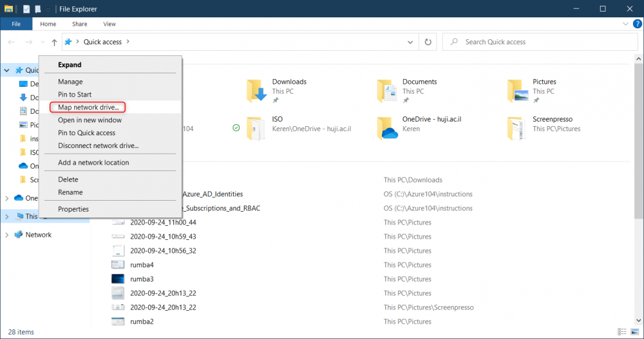Screen dimensions: 644x339
Task: Open the Pictures folder icon
Action: pyautogui.click(x=518, y=91)
